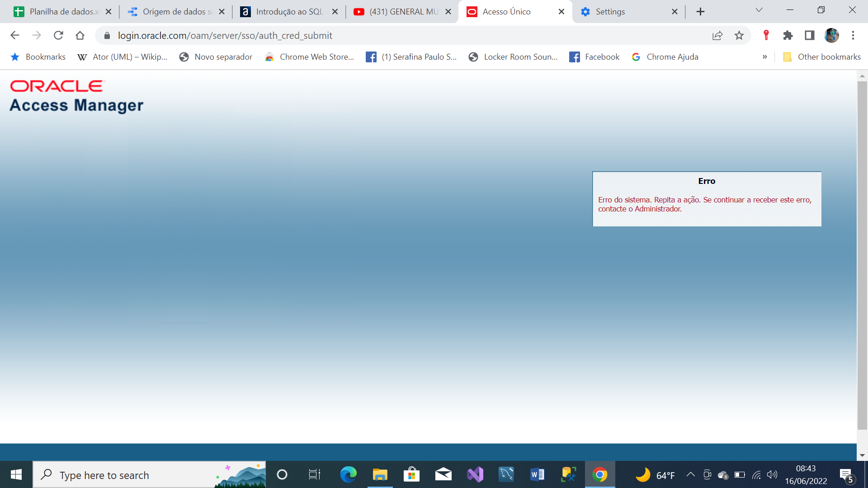Open Google Chrome taskbar icon
The width and height of the screenshot is (868, 488).
(x=600, y=475)
